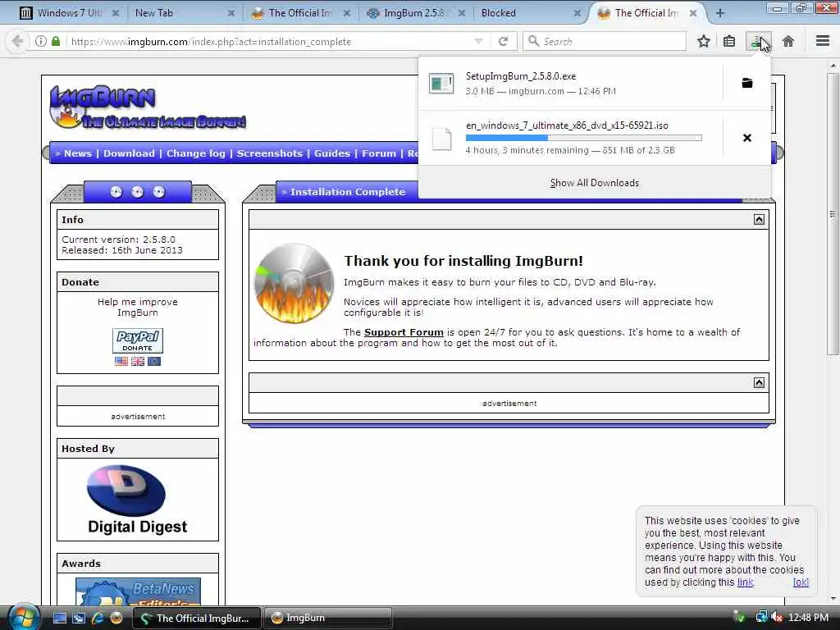The height and width of the screenshot is (630, 840).
Task: Click the Show Desktop quick launch icon
Action: coord(60,618)
